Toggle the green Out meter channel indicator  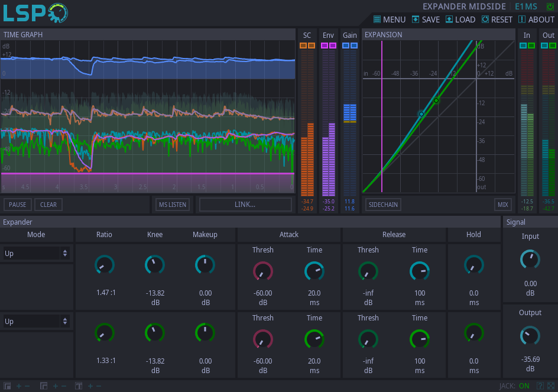pyautogui.click(x=553, y=46)
